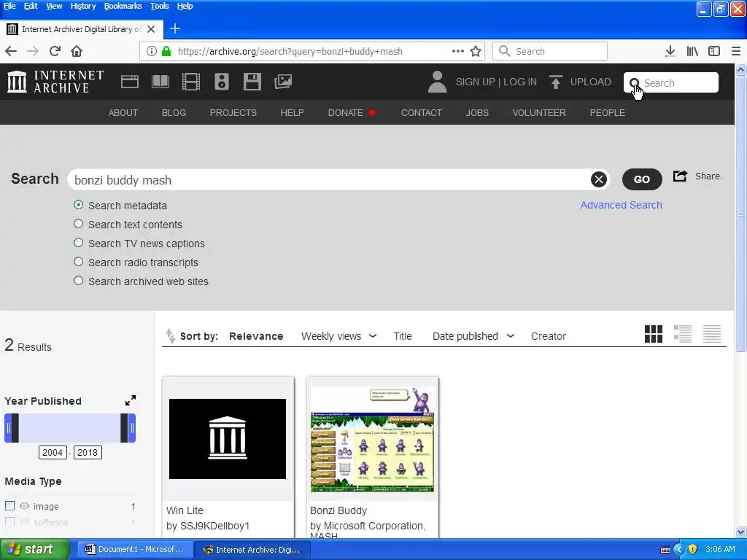Open the File menu

[x=9, y=6]
